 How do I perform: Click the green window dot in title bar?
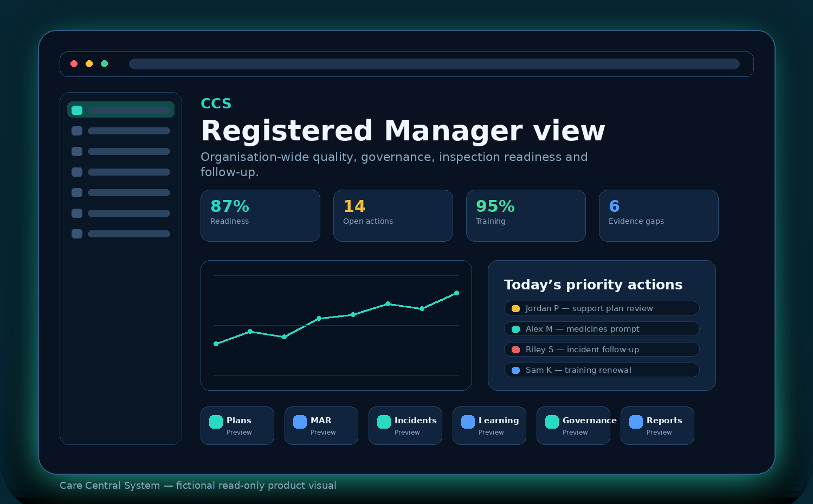click(105, 64)
